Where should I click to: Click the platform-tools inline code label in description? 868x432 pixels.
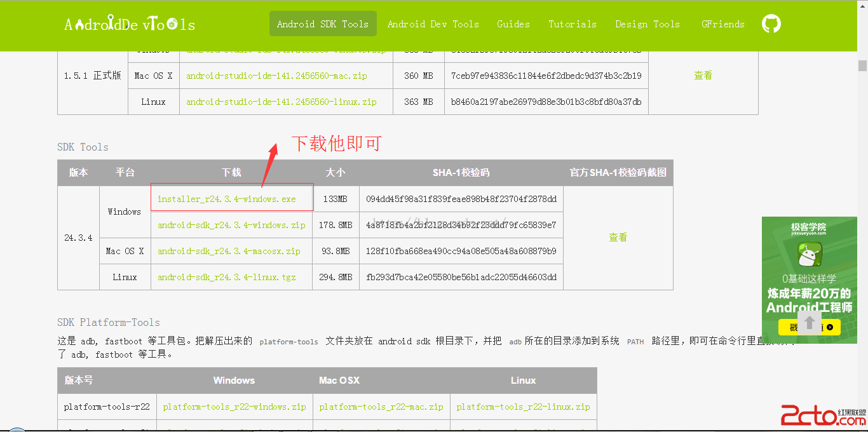click(x=289, y=342)
